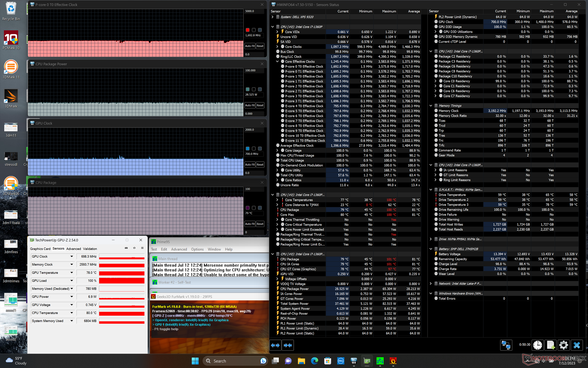Click the log file save icon
This screenshot has height=368, width=588.
click(x=550, y=345)
